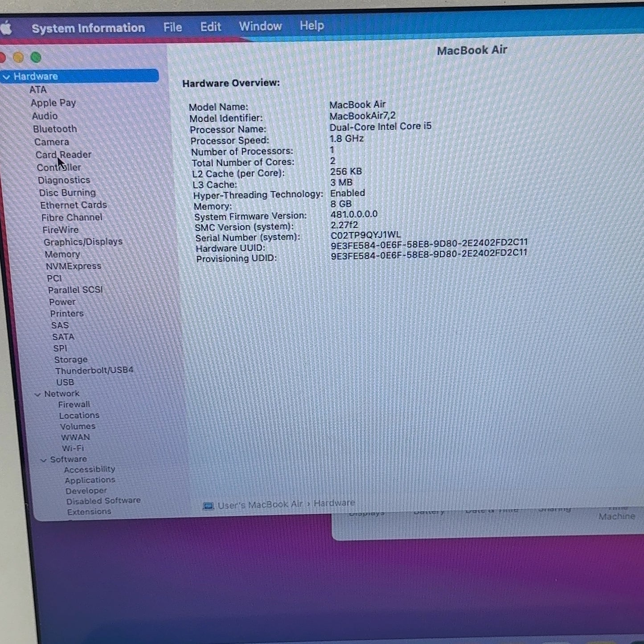Select Applications under Software

[x=90, y=480]
